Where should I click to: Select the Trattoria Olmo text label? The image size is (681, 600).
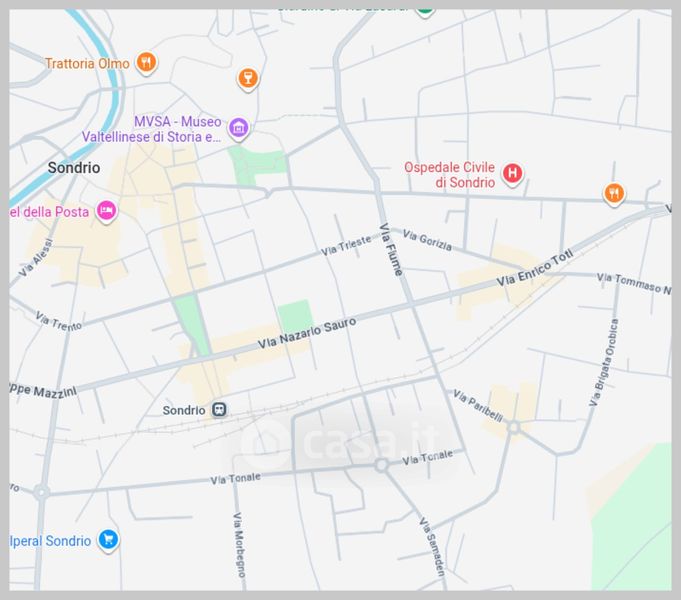point(87,63)
